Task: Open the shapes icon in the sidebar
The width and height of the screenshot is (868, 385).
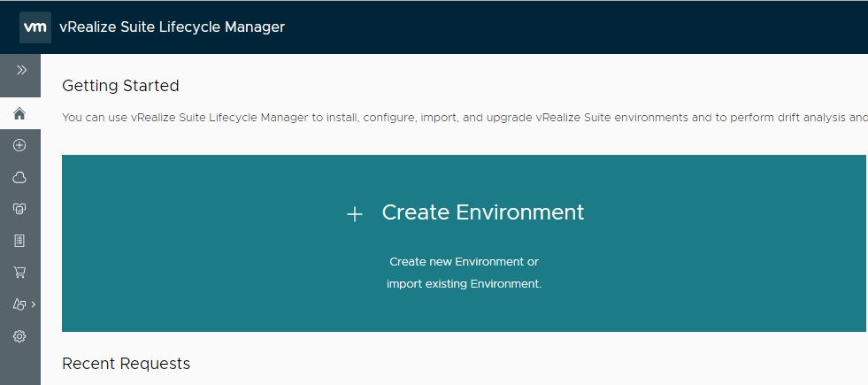Action: tap(18, 304)
